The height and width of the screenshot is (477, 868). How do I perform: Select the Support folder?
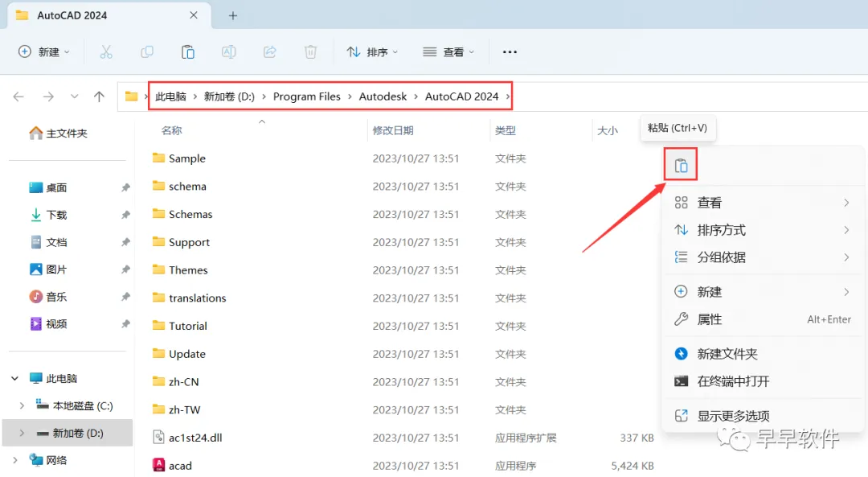coord(181,242)
